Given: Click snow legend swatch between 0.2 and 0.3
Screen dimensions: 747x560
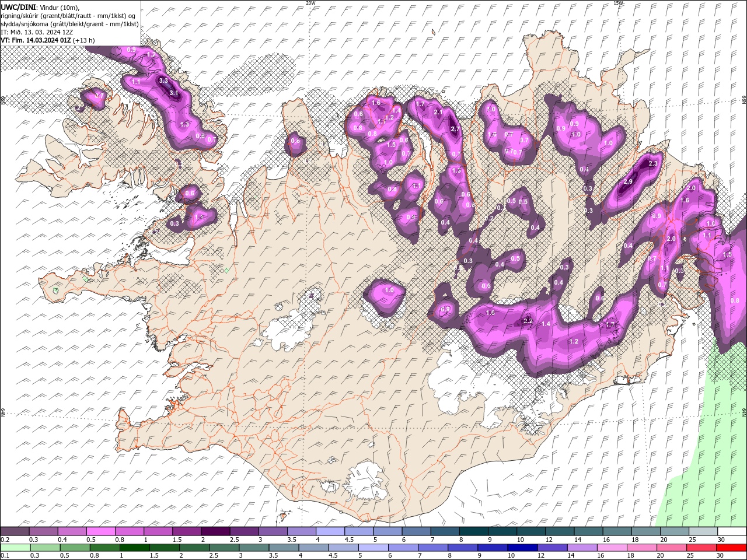Looking at the screenshot, I should tap(15, 531).
